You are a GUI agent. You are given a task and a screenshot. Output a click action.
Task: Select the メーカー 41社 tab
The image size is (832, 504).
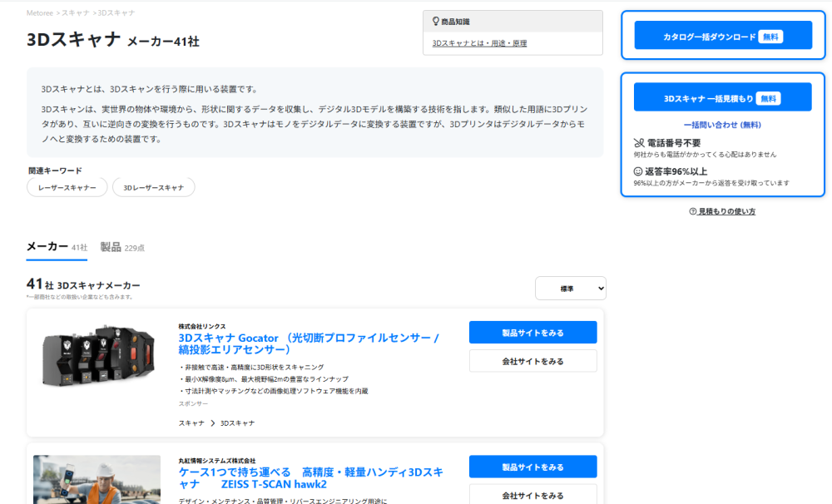click(x=57, y=247)
